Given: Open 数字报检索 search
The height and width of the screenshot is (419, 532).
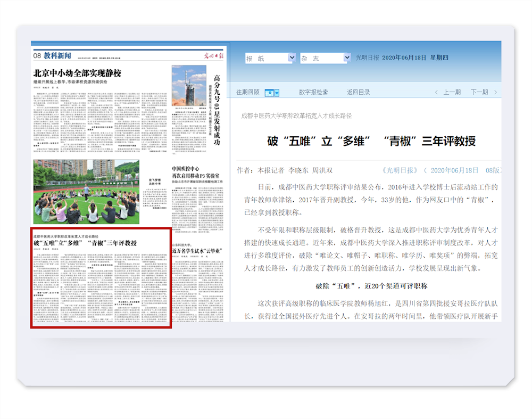Looking at the screenshot, I should (x=313, y=92).
